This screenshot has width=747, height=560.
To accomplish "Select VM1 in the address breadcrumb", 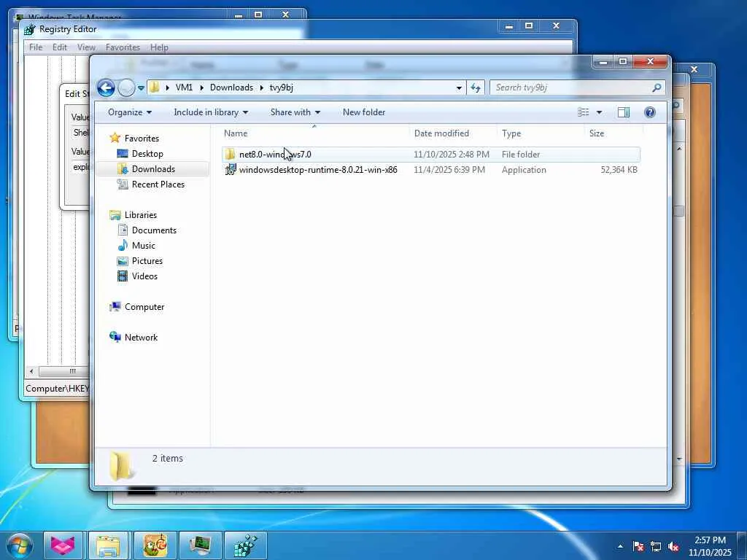I will [x=184, y=87].
